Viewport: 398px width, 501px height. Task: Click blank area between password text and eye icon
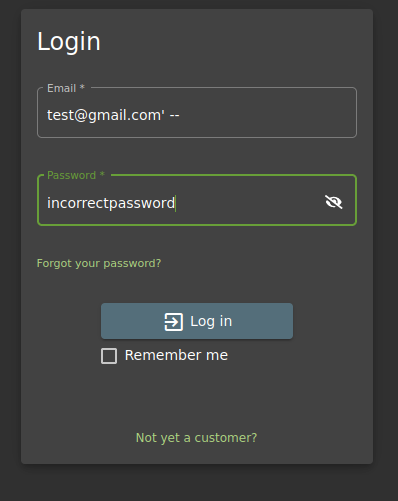250,203
